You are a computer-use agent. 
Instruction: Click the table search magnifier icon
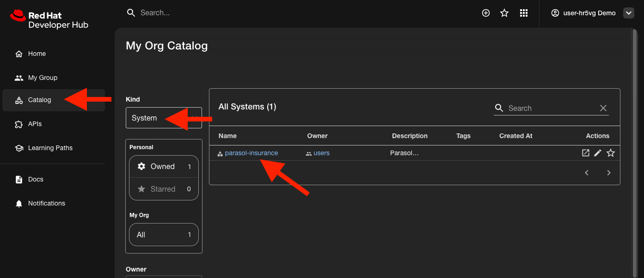(499, 108)
